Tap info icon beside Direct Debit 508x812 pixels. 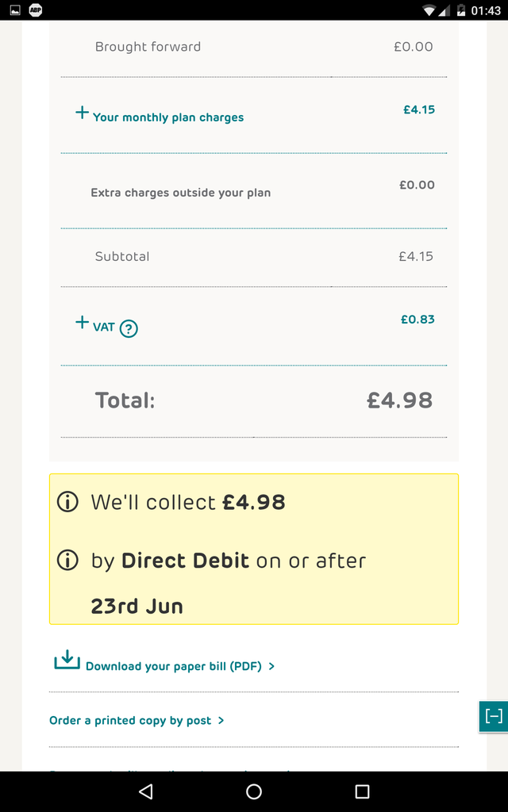(68, 561)
